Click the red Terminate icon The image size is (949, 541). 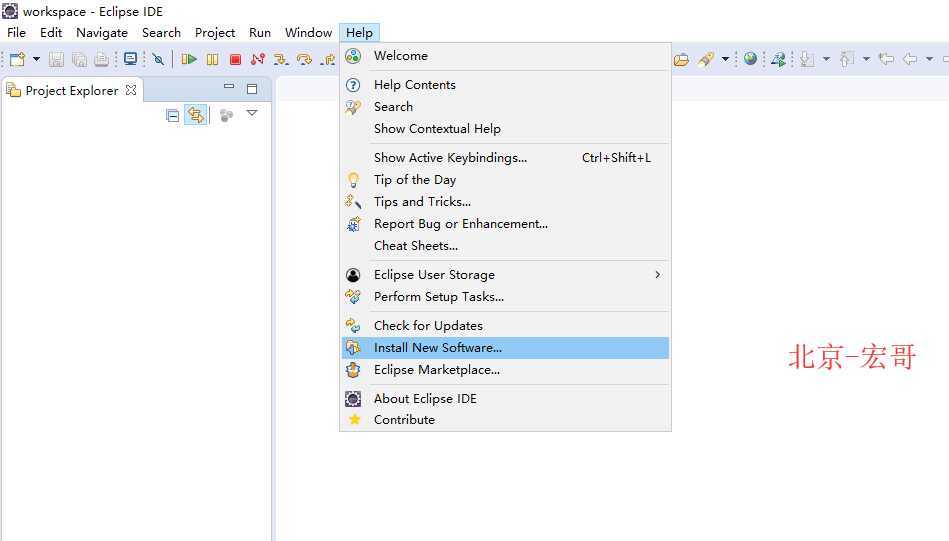point(235,59)
